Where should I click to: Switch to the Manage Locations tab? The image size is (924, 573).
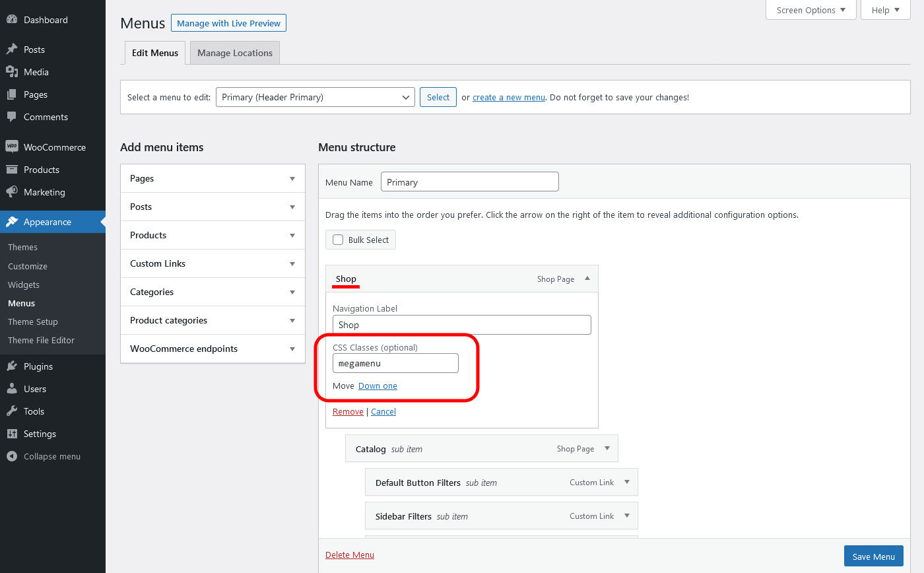[235, 53]
